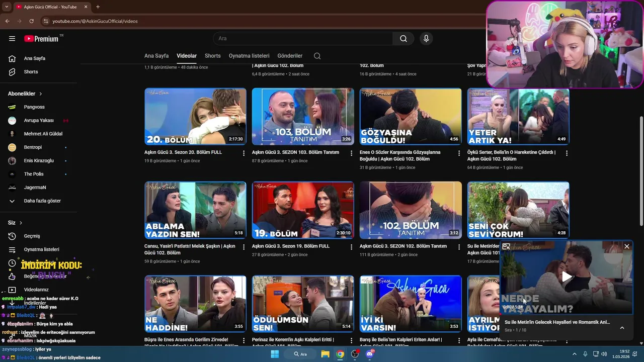
Task: Open options for Enes O Sözler video
Action: (459, 153)
